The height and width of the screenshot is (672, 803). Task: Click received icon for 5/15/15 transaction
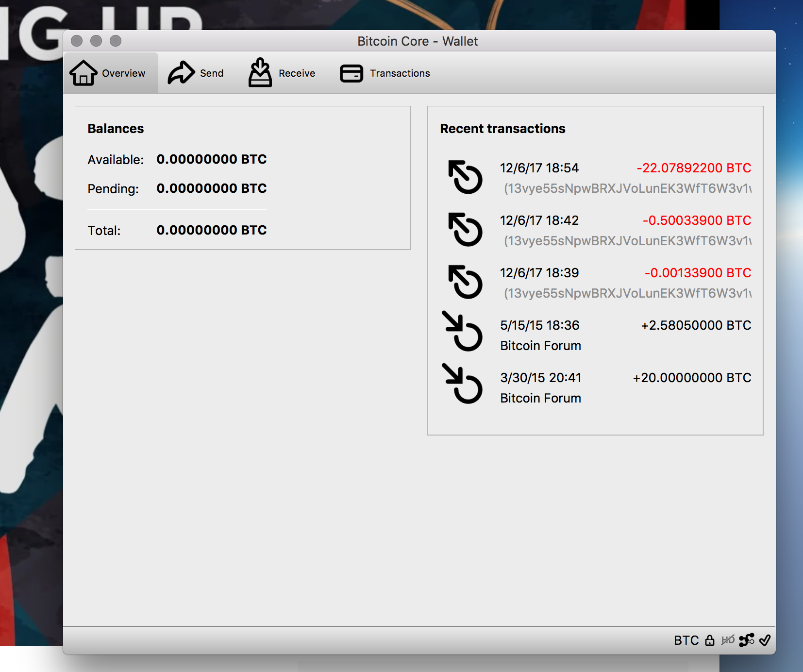pyautogui.click(x=462, y=331)
